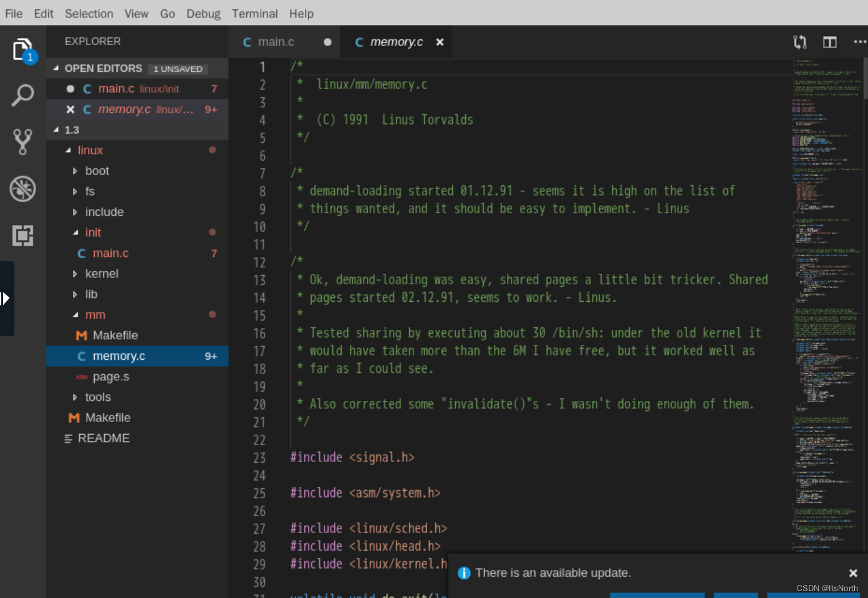
Task: Open the Search view in activity bar
Action: pyautogui.click(x=22, y=95)
